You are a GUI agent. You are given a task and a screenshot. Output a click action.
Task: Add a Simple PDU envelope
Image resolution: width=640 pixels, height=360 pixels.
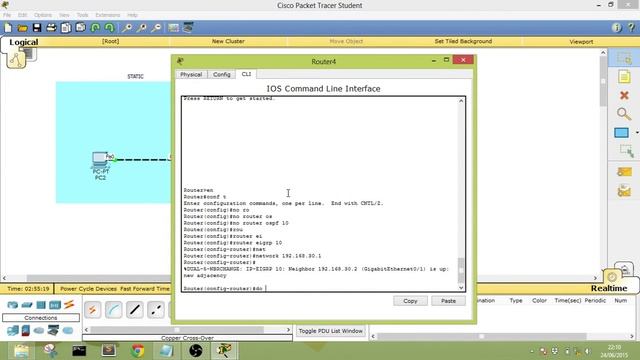pyautogui.click(x=624, y=171)
